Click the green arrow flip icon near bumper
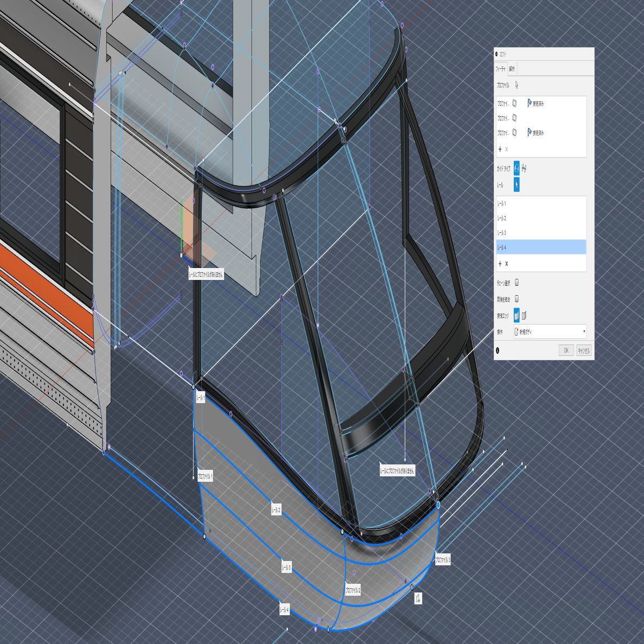Image resolution: width=644 pixels, height=644 pixels. coord(418,598)
